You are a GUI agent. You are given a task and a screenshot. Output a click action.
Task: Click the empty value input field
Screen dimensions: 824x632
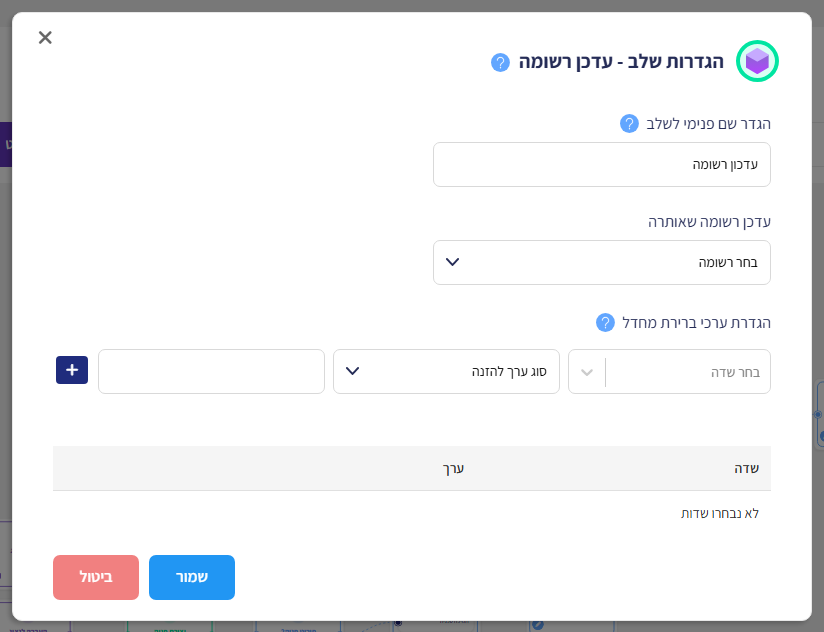pyautogui.click(x=211, y=371)
